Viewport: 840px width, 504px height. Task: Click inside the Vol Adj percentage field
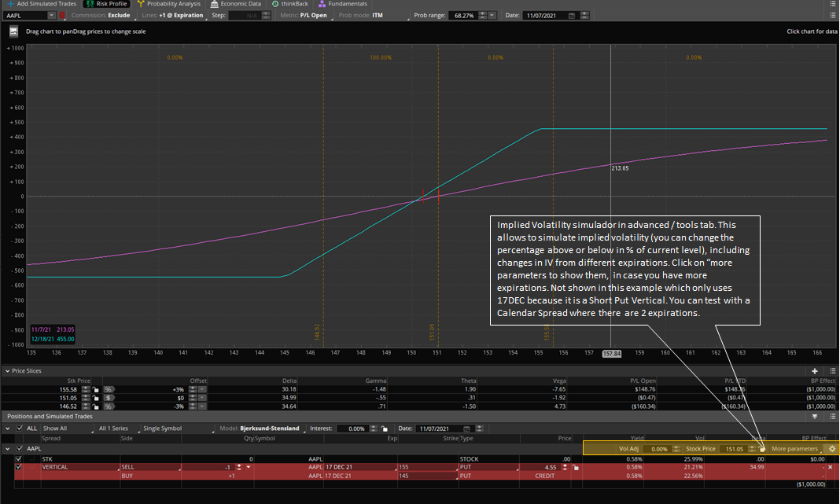(x=659, y=448)
